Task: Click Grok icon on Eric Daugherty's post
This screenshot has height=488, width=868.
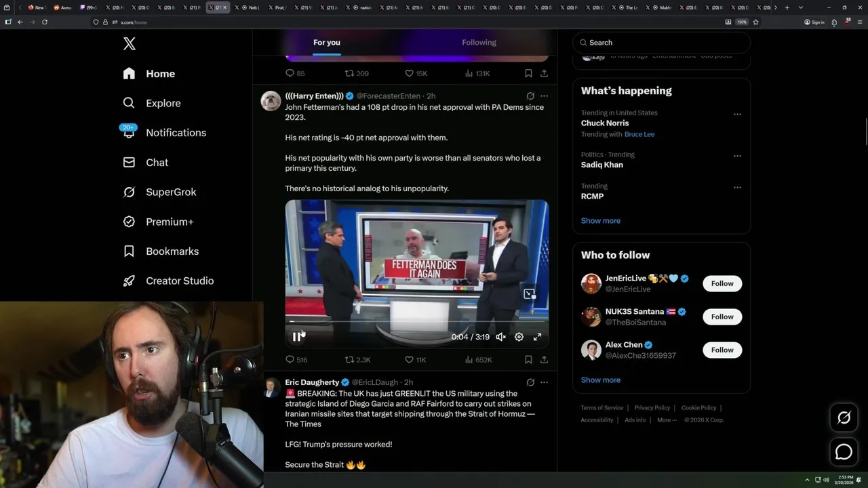Action: click(x=530, y=382)
